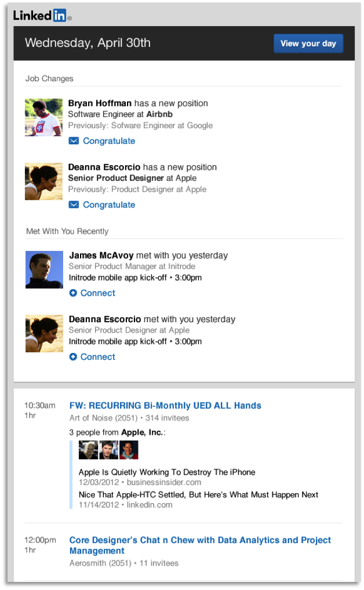This screenshot has width=364, height=590.
Task: Click plus icon under Deanna Escorcio meeting
Action: (73, 356)
